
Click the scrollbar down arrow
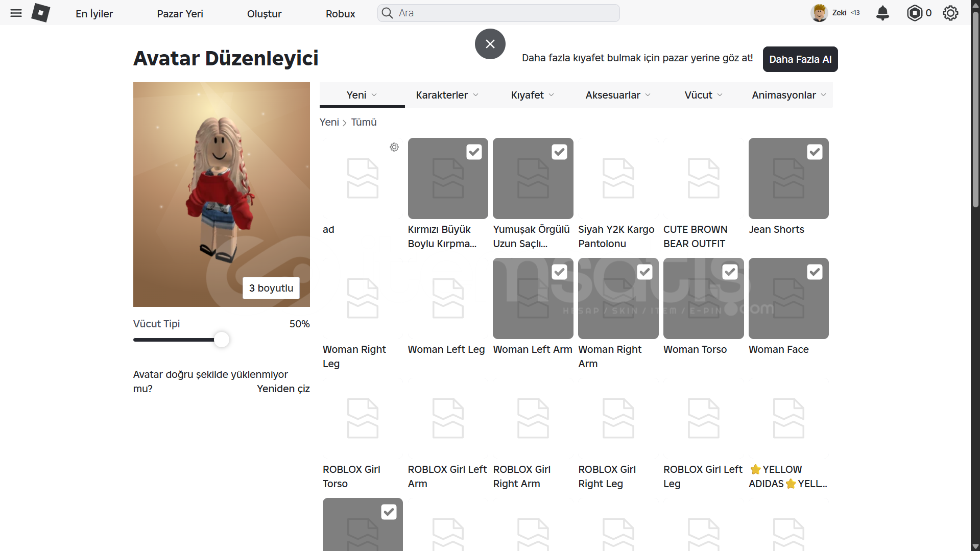click(975, 546)
